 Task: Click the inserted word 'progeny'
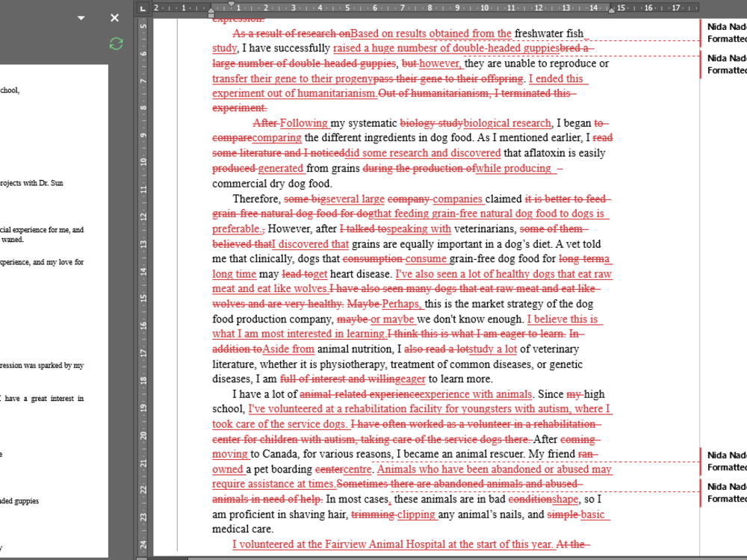click(354, 78)
